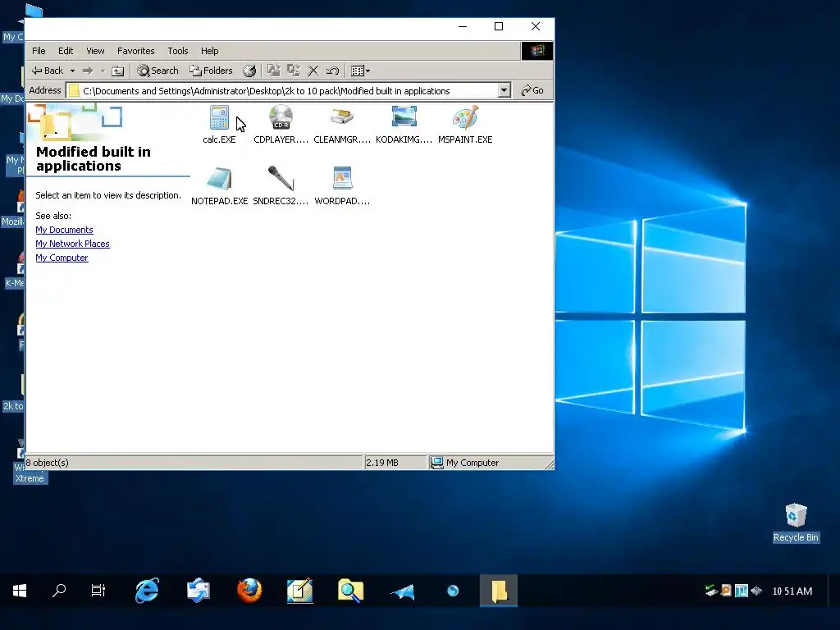Click the active folder window taskbar button
Image resolution: width=840 pixels, height=630 pixels.
click(499, 591)
